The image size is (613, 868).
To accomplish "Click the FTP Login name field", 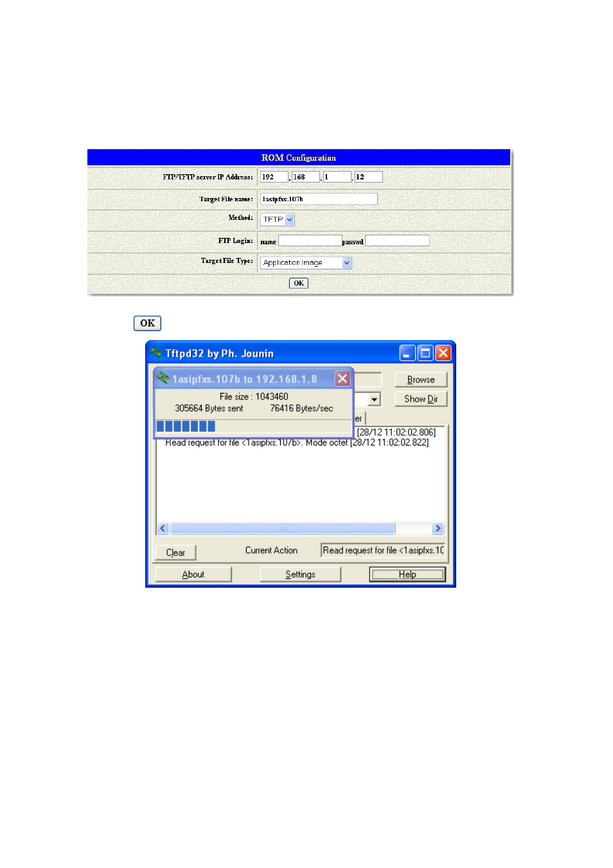I will pos(310,241).
